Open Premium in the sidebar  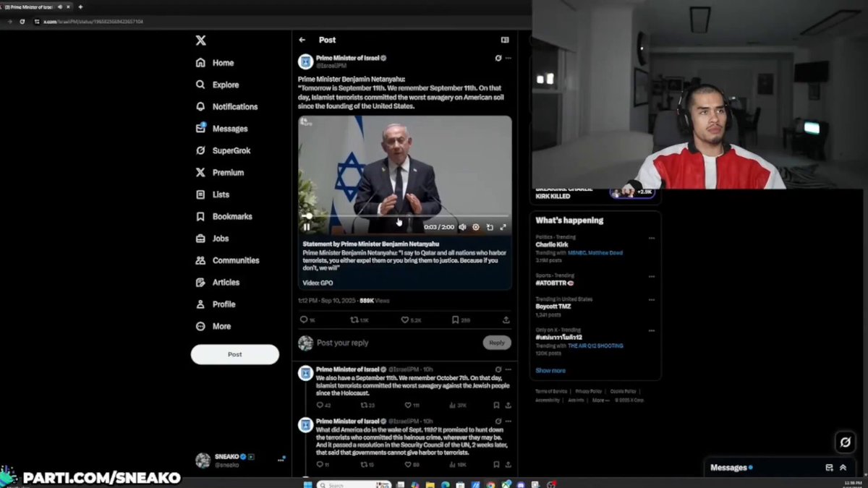219,172
